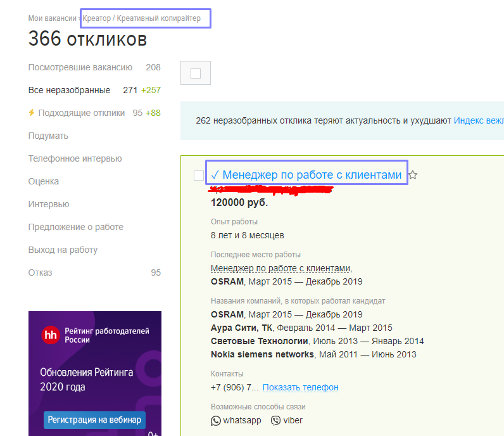Tick the select-all responses checkbox

(x=196, y=73)
